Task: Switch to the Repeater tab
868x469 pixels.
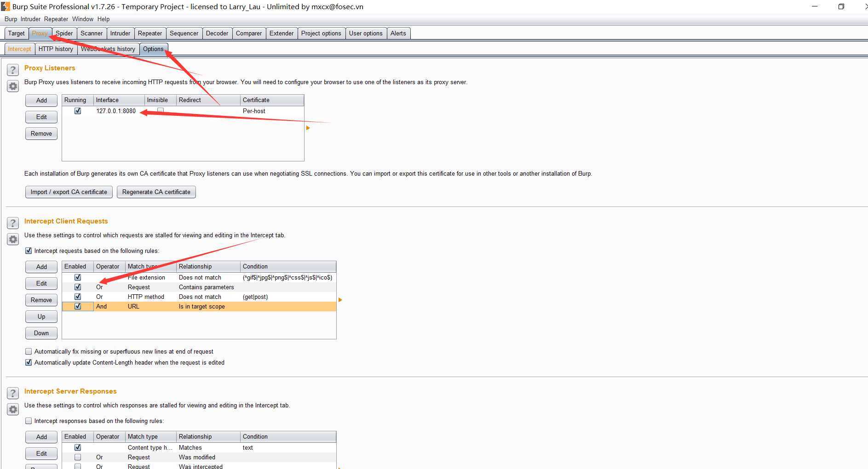Action: point(150,33)
